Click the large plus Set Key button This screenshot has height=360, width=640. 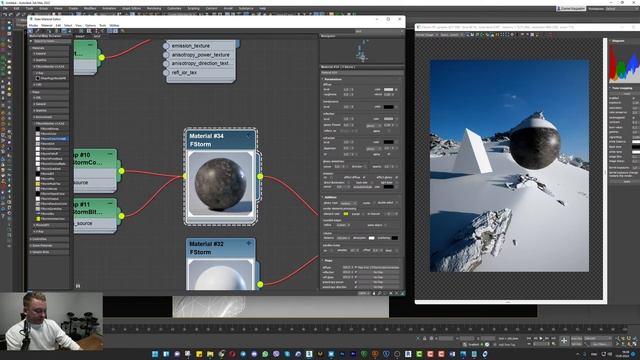tap(564, 340)
